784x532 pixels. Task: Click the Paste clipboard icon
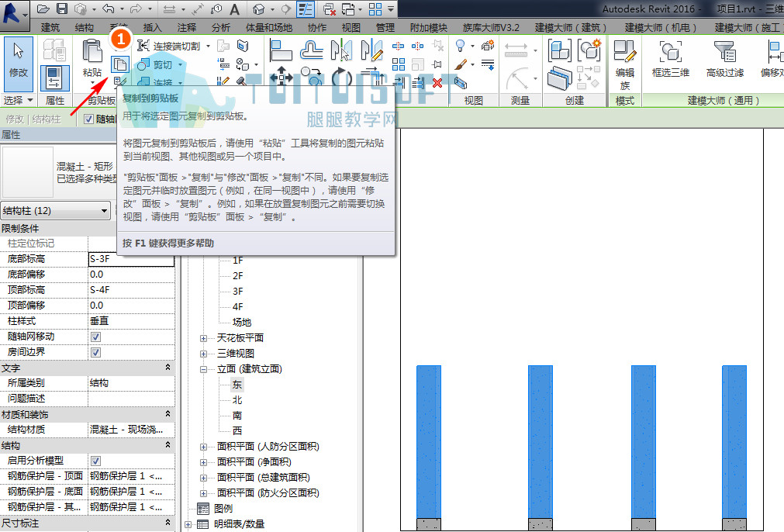coord(92,58)
